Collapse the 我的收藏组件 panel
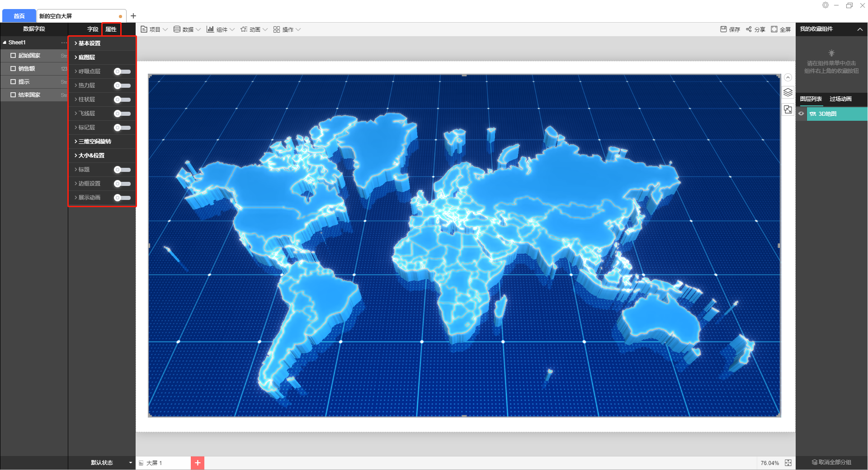The height and width of the screenshot is (470, 868). tap(860, 29)
